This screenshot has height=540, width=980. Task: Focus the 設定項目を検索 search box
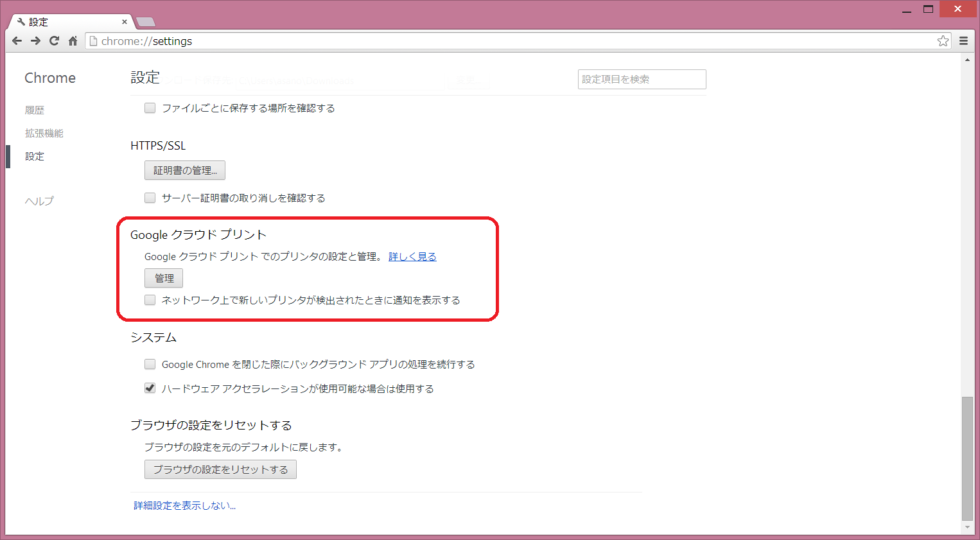tap(642, 79)
